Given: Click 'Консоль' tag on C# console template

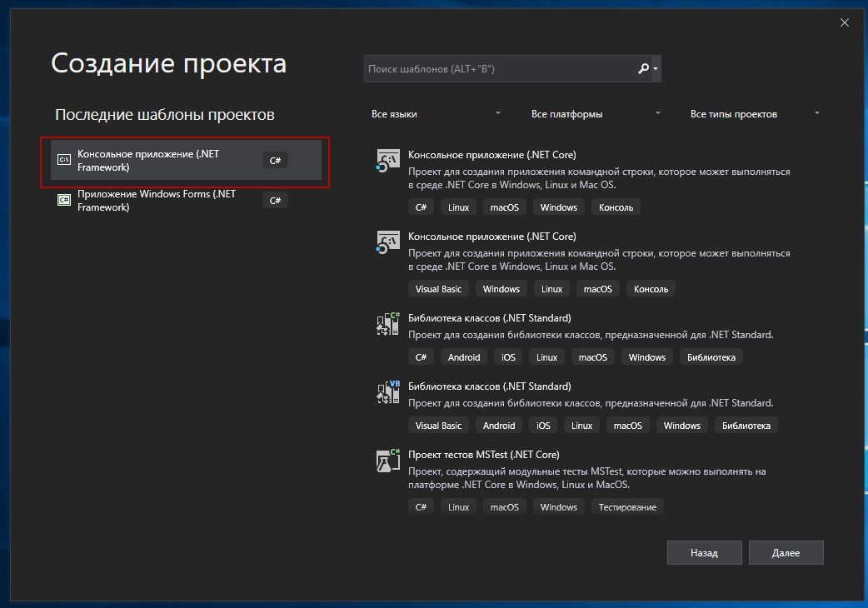Looking at the screenshot, I should pyautogui.click(x=616, y=207).
